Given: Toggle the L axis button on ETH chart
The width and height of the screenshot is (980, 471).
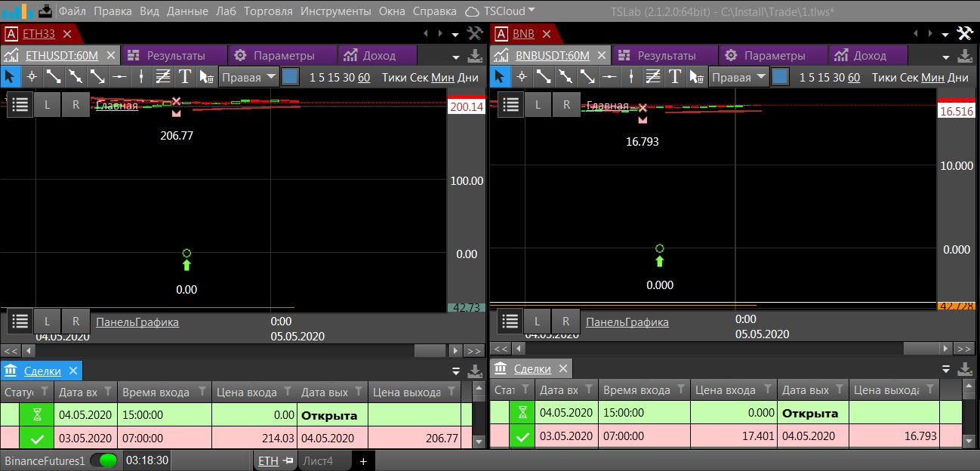Looking at the screenshot, I should pos(47,105).
